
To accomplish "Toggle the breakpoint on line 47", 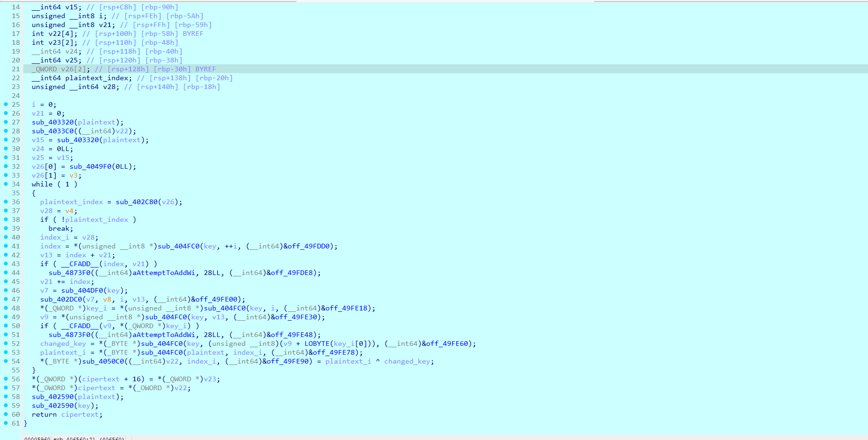I will (x=5, y=299).
